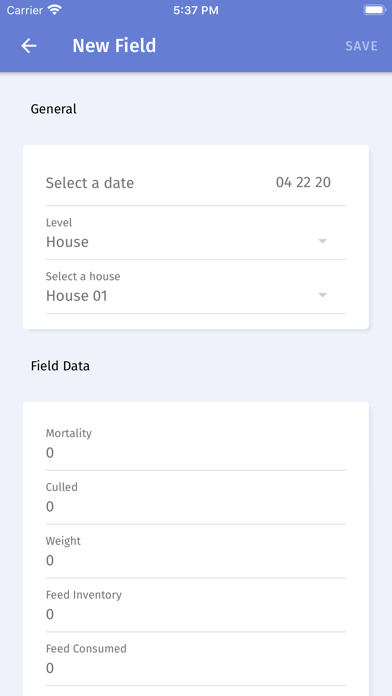Expand the Select a house dropdown arrow
This screenshot has height=696, width=392.
coord(323,295)
